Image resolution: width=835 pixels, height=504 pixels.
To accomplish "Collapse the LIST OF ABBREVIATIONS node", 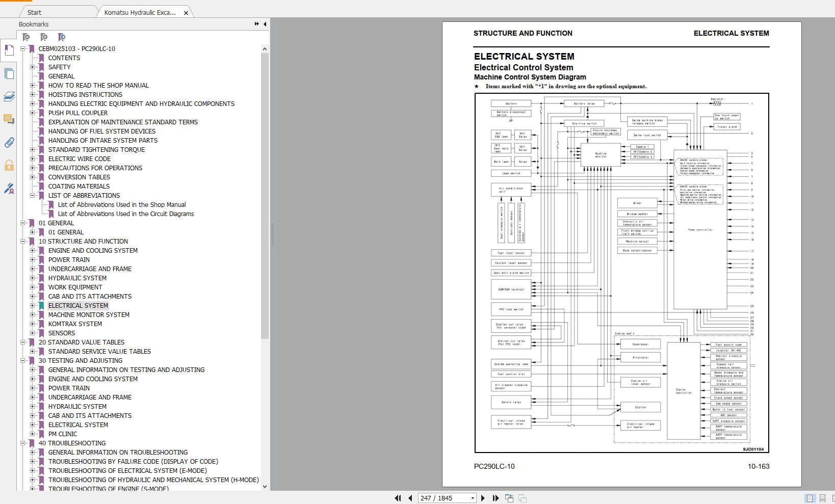I will [33, 196].
